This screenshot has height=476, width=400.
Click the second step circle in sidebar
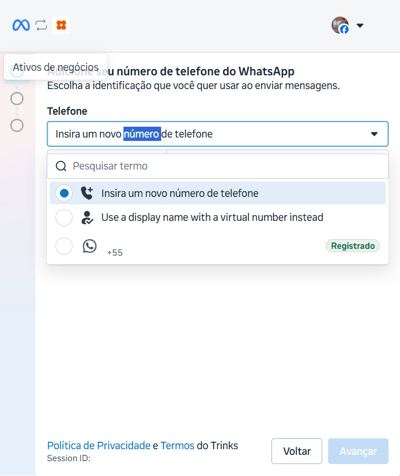[17, 99]
